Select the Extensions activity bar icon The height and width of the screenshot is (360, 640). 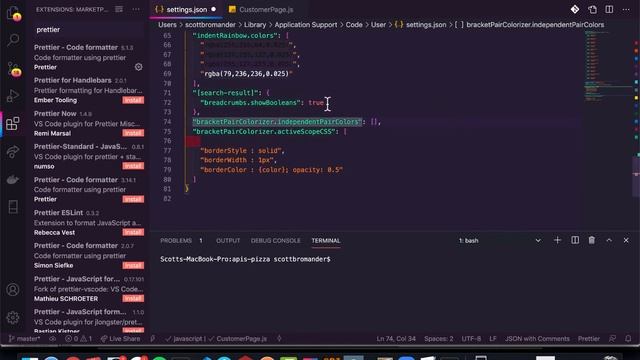13,123
